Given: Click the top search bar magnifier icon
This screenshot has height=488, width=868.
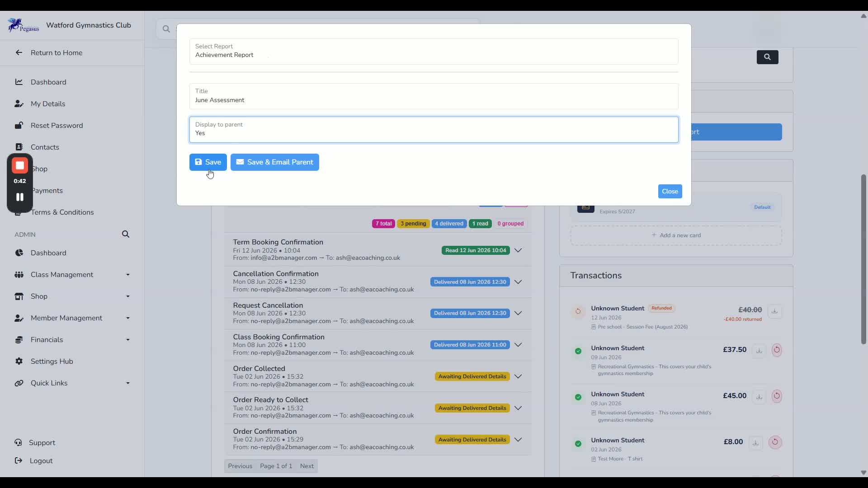Looking at the screenshot, I should point(166,29).
